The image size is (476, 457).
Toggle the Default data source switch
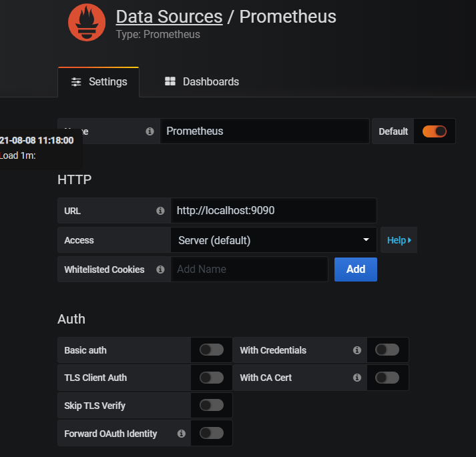pyautogui.click(x=435, y=131)
